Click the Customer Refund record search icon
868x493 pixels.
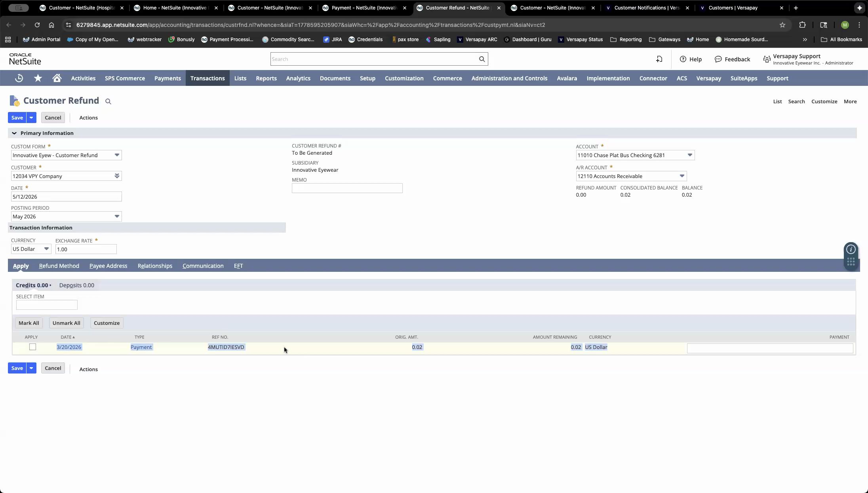(x=108, y=102)
